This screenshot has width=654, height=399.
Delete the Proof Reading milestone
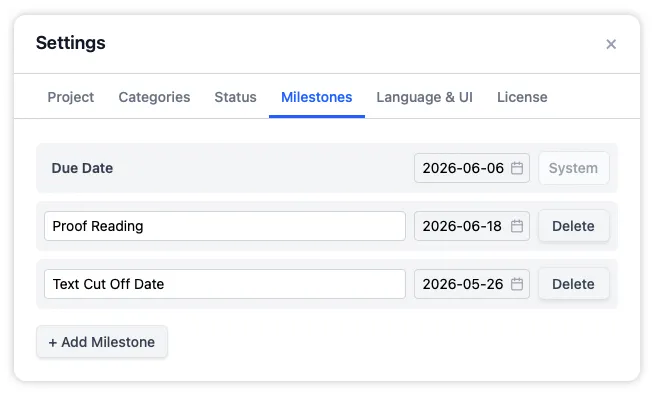pos(574,226)
